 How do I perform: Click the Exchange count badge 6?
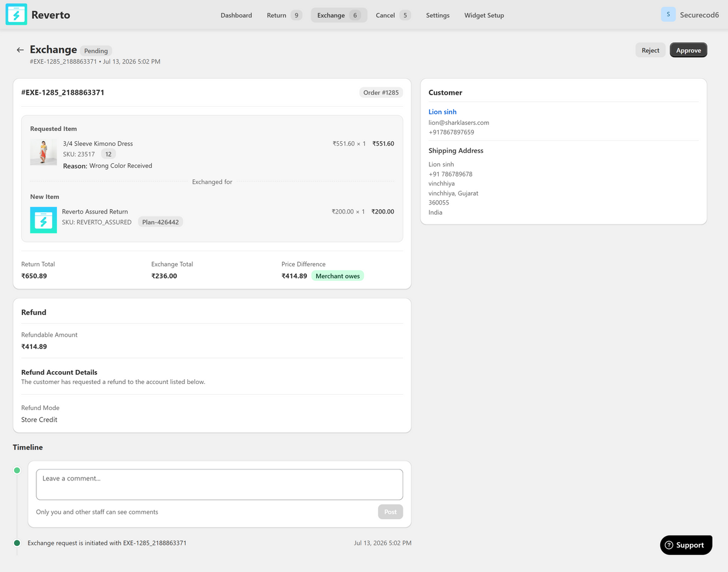click(x=356, y=15)
